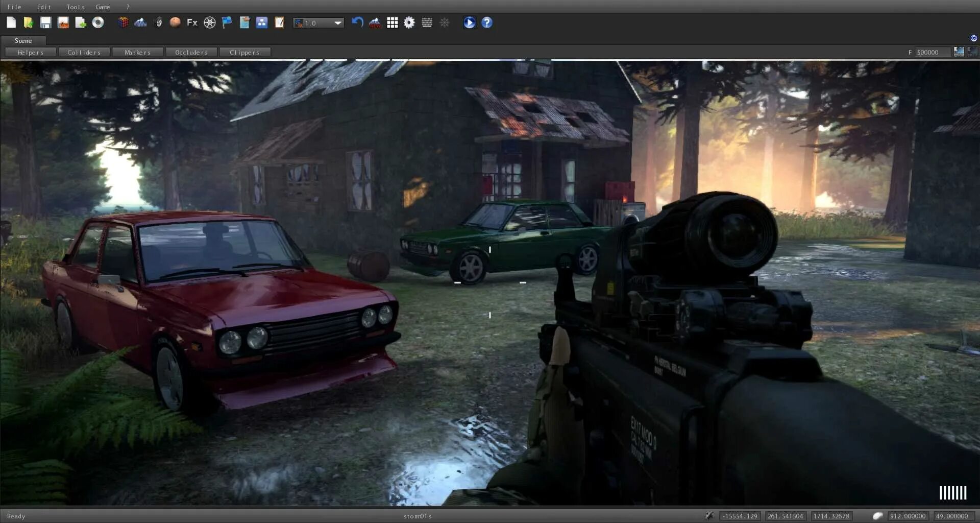The width and height of the screenshot is (980, 523).
Task: Click the orange sphere icon in the toolbar
Action: coord(175,22)
